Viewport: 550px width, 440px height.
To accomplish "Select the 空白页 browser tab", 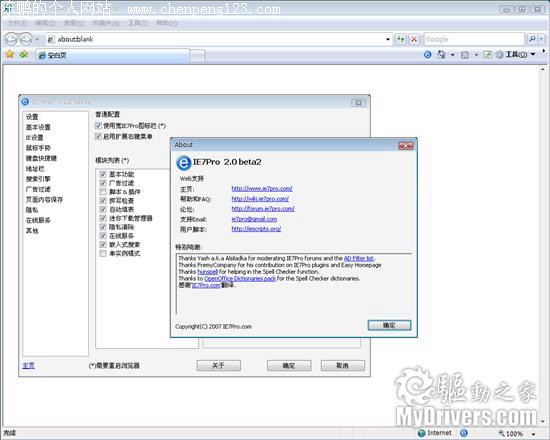I will 112,55.
